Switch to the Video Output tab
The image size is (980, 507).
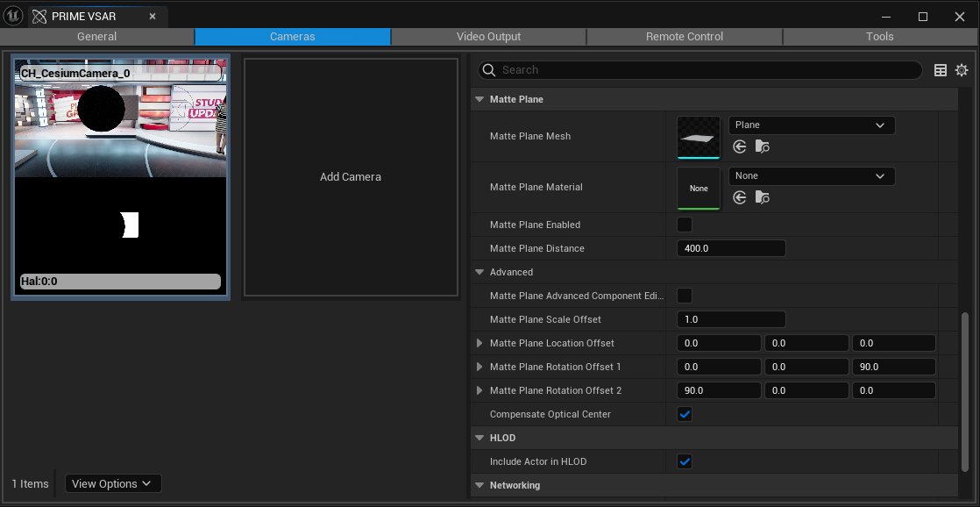tap(488, 37)
